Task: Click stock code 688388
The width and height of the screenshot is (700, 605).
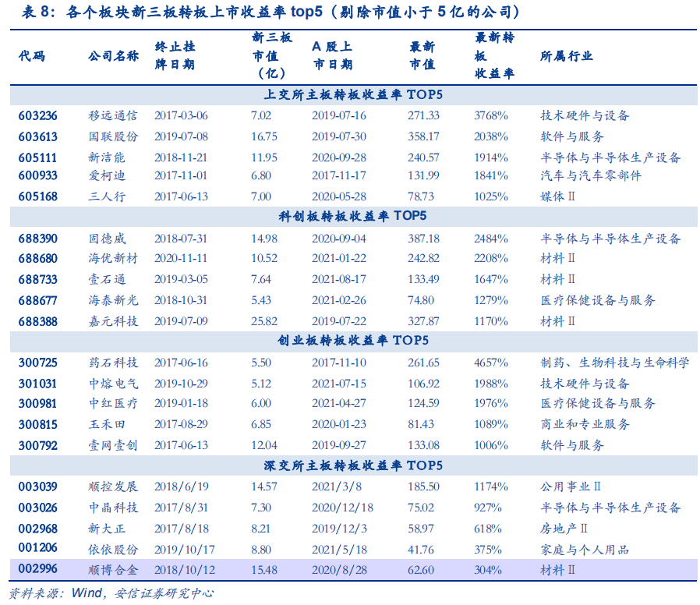Action: [38, 322]
